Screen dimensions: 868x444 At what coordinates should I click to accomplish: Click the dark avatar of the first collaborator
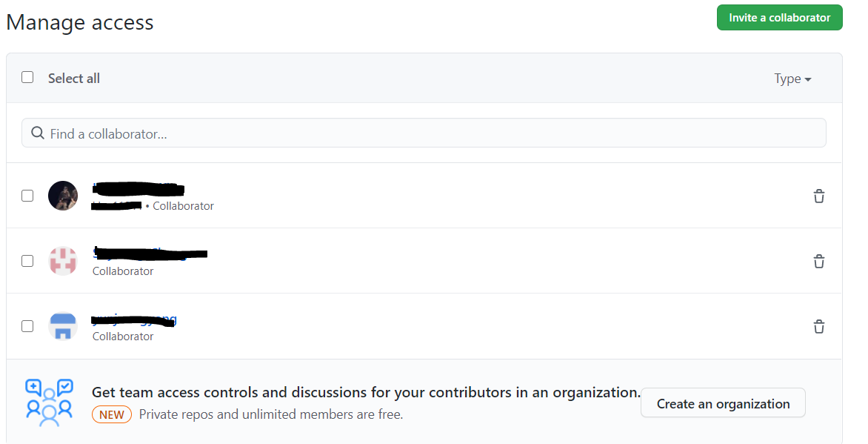[63, 196]
